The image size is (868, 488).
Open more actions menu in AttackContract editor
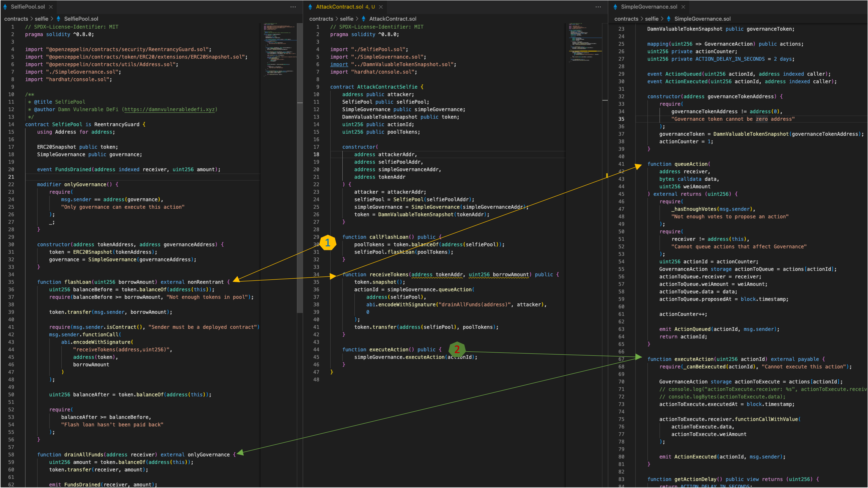pyautogui.click(x=598, y=7)
